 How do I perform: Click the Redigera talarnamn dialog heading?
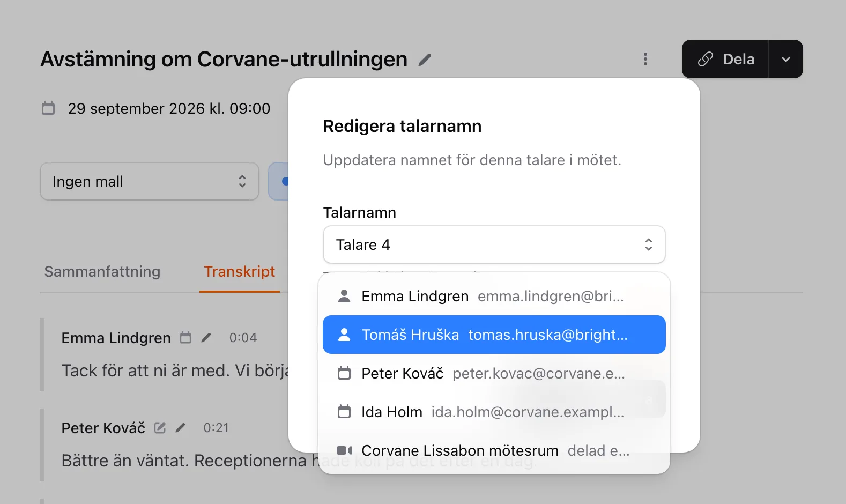[x=402, y=126]
